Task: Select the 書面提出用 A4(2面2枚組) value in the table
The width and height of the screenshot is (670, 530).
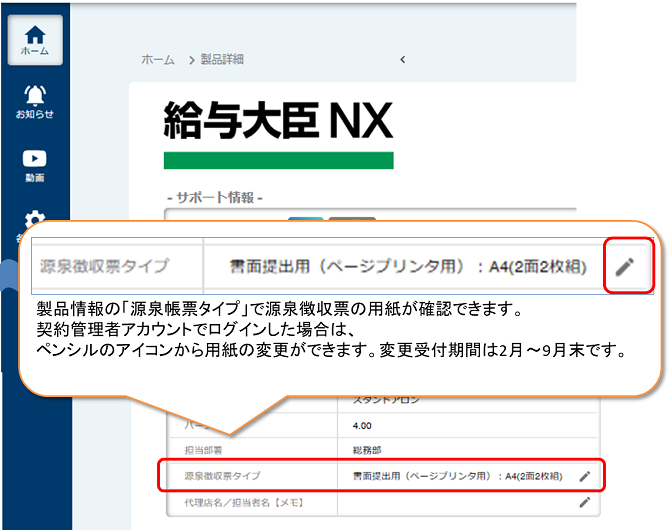Action: [456, 477]
